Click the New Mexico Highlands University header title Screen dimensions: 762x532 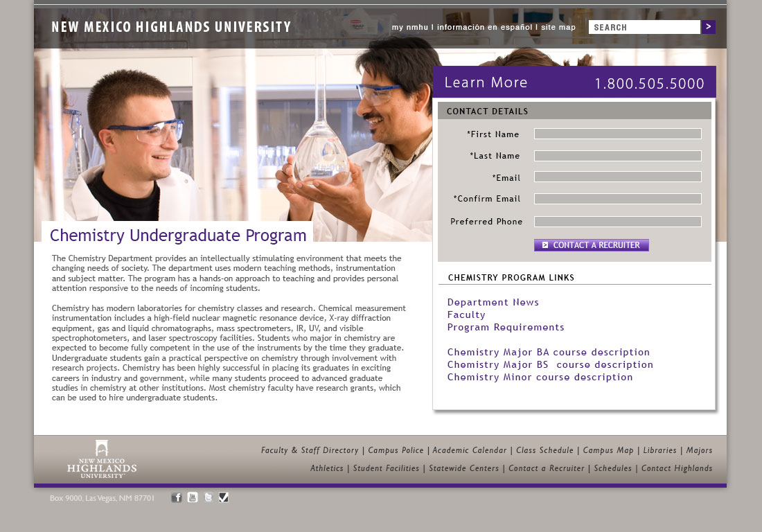coord(171,27)
